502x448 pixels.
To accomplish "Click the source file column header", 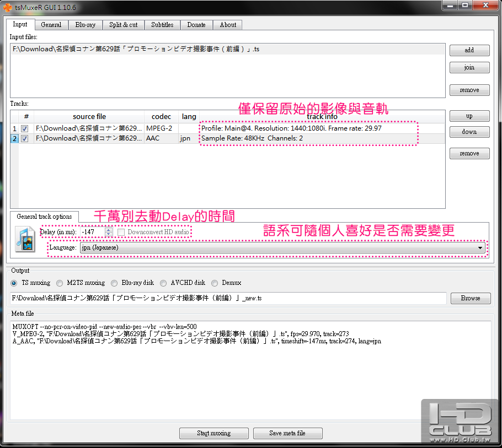I will [89, 117].
